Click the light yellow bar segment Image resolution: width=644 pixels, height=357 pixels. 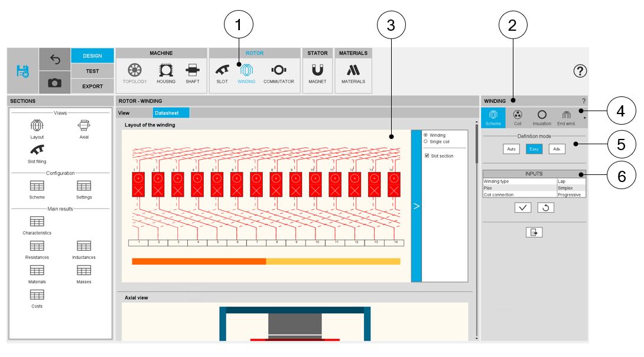333,261
